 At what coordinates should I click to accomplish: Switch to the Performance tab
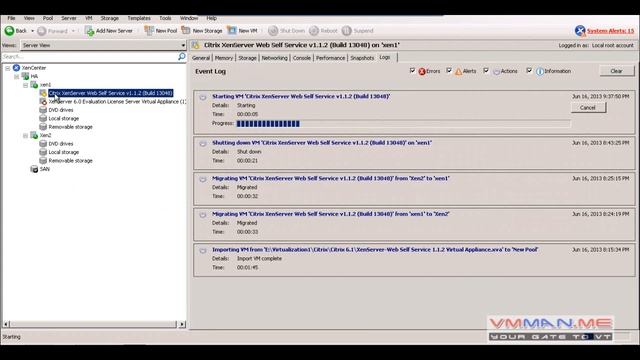[330, 58]
